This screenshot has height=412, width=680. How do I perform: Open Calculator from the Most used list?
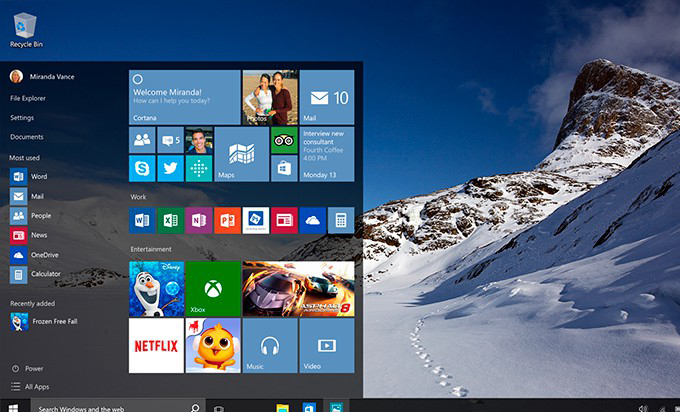point(35,274)
